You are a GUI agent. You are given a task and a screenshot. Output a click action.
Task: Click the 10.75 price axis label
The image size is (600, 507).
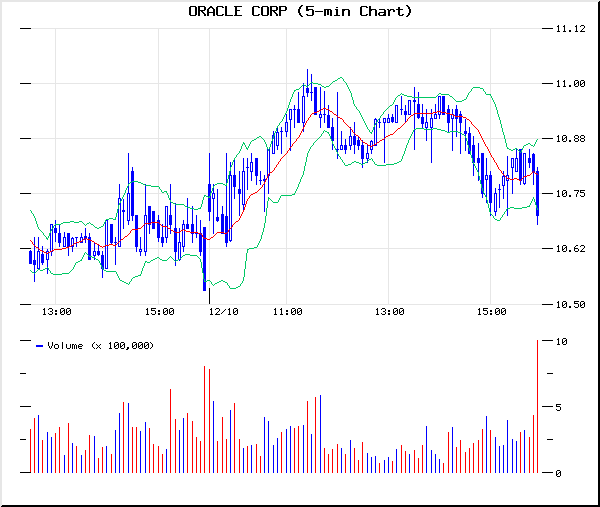[x=570, y=194]
